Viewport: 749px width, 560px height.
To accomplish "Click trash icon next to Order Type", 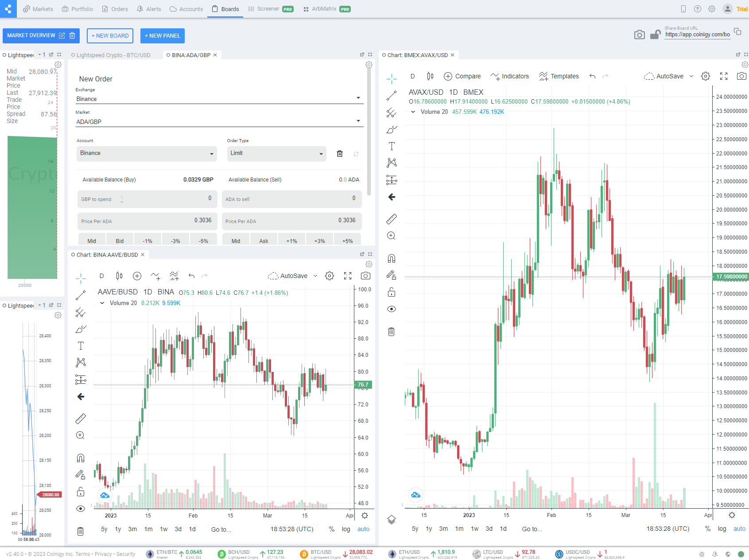I will (x=340, y=154).
